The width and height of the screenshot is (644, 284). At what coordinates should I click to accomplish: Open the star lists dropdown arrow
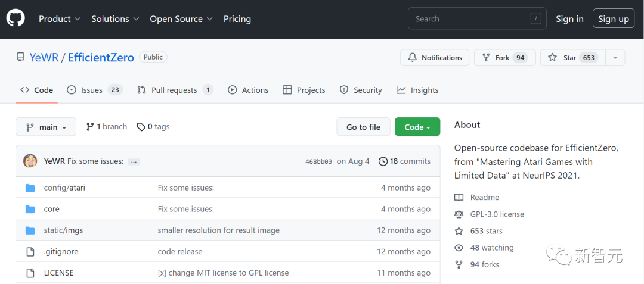(x=615, y=58)
